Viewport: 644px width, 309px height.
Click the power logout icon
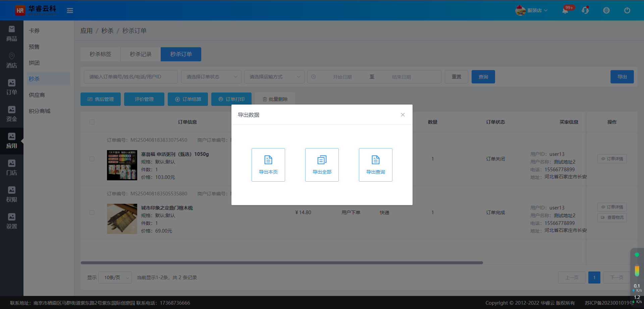pyautogui.click(x=627, y=10)
